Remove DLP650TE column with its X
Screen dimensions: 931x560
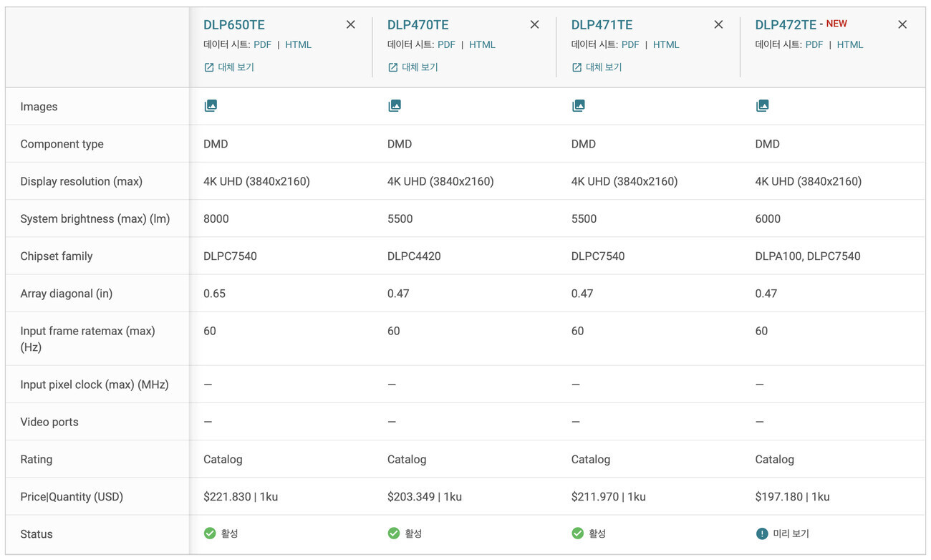[351, 25]
